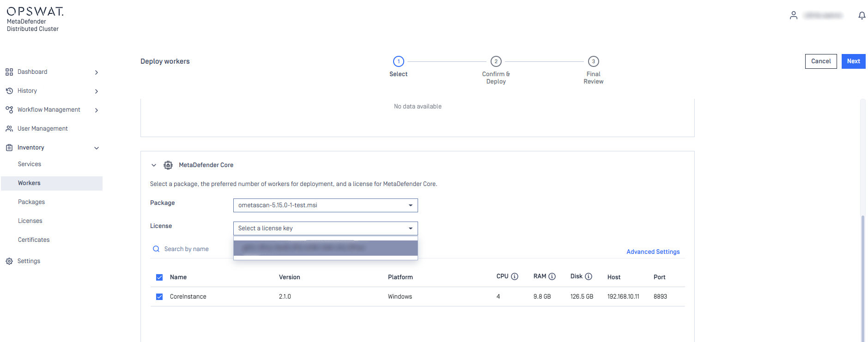Open User Management in the sidebar

click(x=42, y=129)
